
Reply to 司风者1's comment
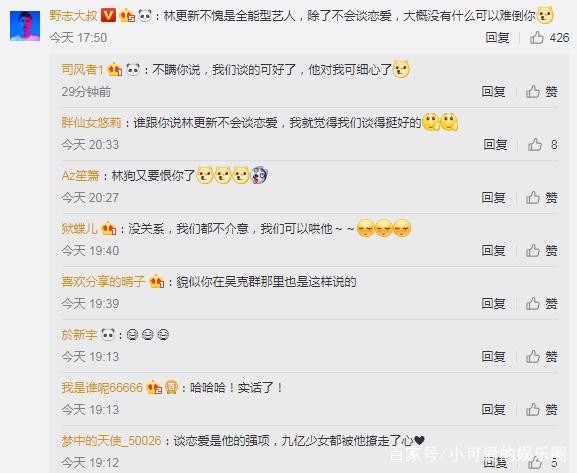(493, 92)
